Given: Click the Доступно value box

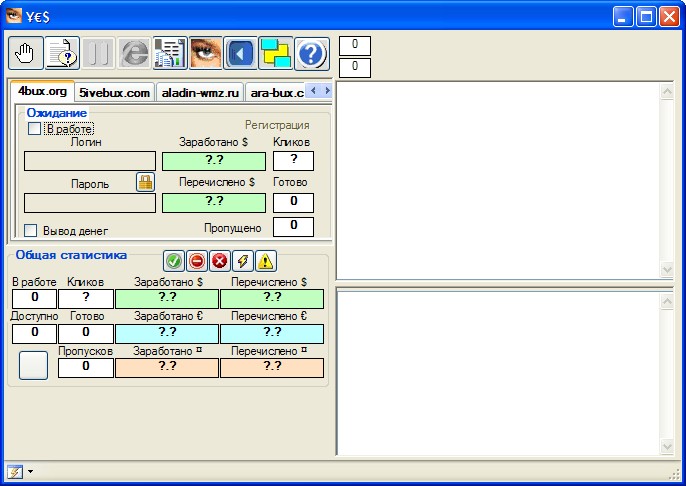Looking at the screenshot, I should point(34,334).
